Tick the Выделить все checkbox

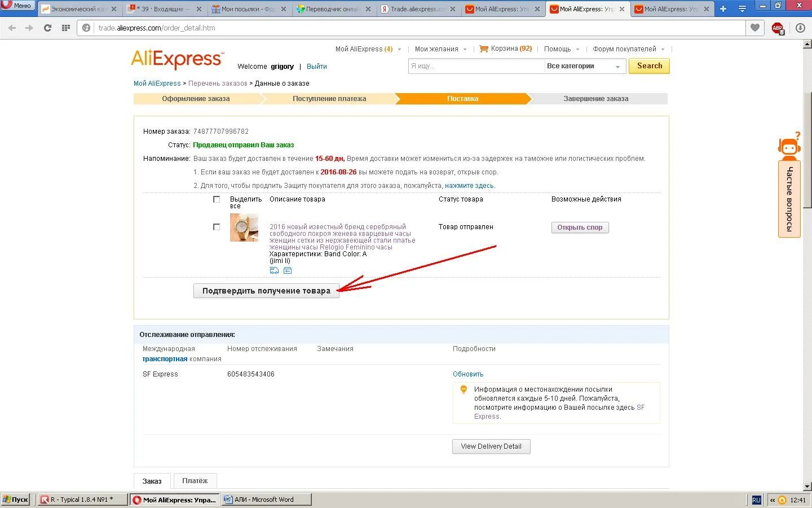click(217, 199)
